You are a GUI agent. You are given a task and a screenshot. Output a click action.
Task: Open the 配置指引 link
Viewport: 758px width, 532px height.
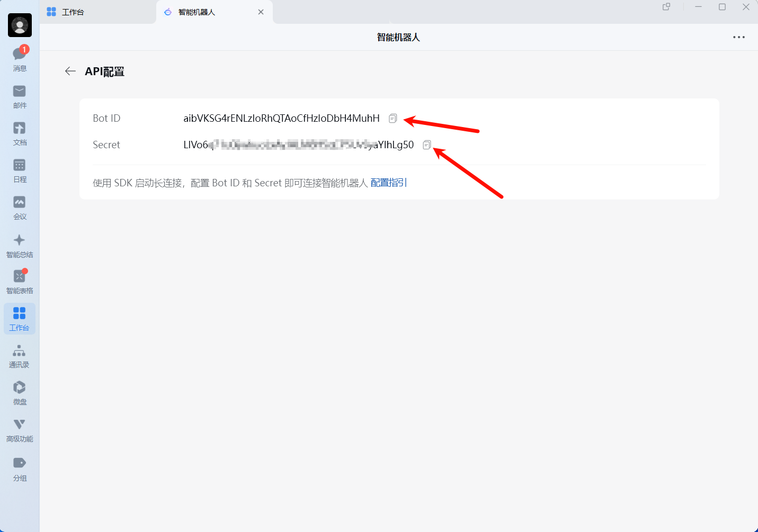coord(389,183)
